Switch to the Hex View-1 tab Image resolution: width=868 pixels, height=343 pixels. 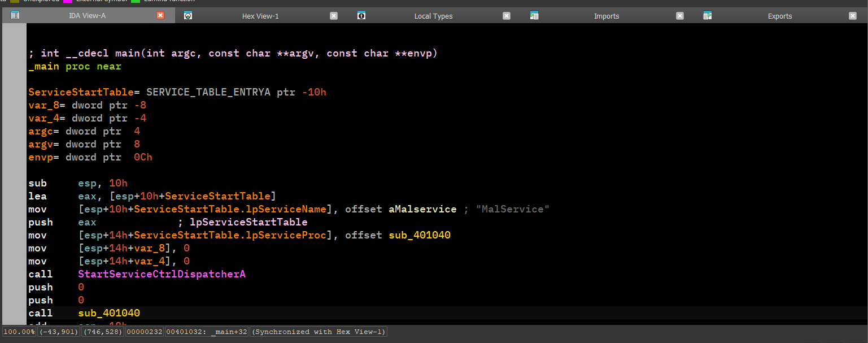point(260,16)
